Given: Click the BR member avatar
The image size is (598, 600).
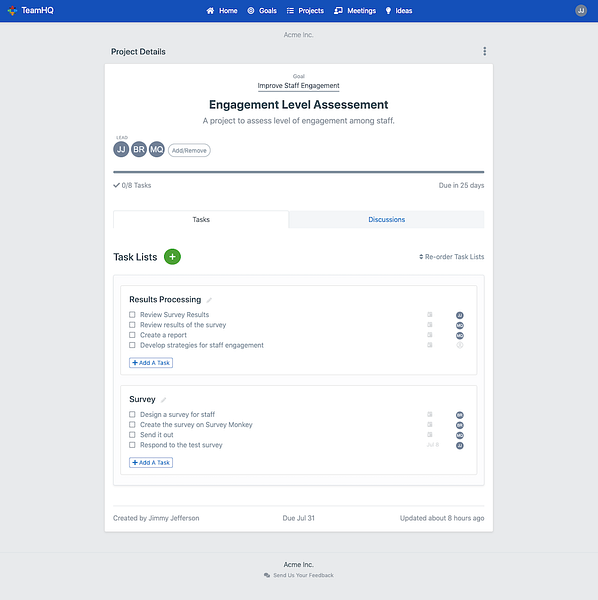Looking at the screenshot, I should coord(139,149).
